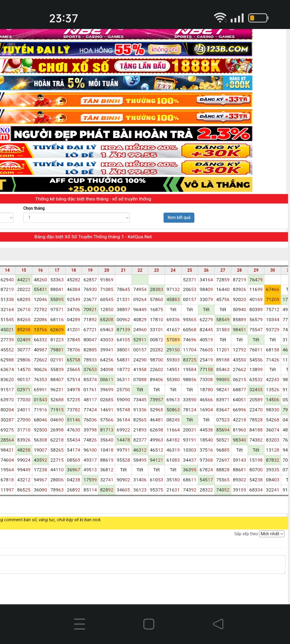The height and width of the screenshot is (644, 290).
Task: Select the column 15 table header
Action: coord(24,270)
